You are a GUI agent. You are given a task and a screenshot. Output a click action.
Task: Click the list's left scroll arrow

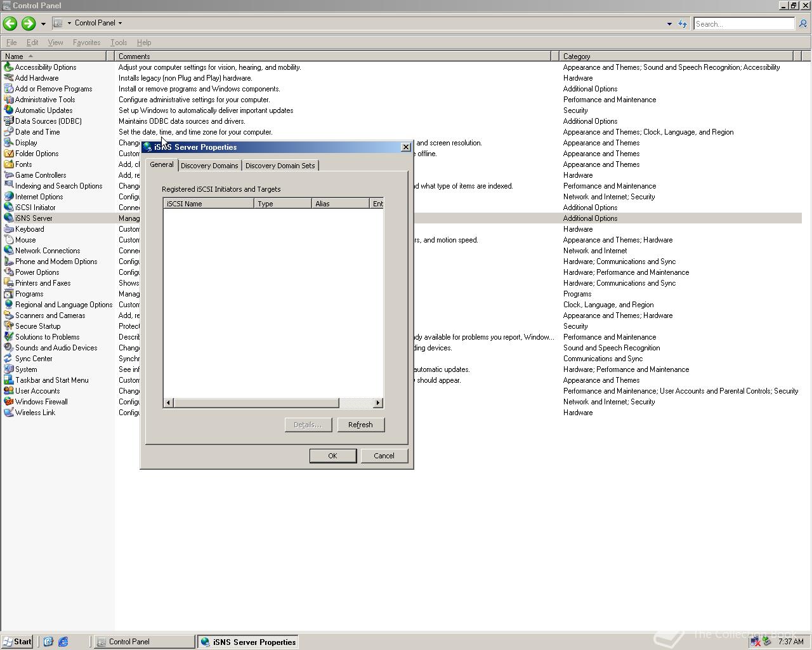(168, 403)
